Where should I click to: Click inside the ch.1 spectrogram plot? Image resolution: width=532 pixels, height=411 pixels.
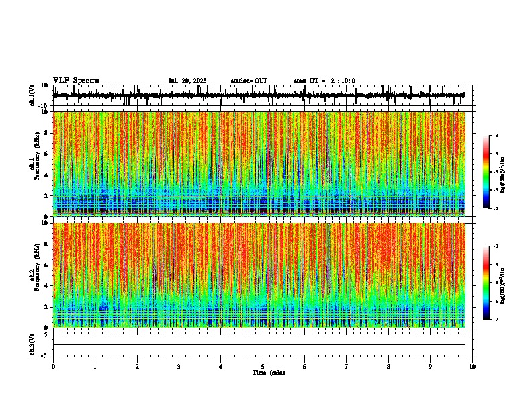259,164
